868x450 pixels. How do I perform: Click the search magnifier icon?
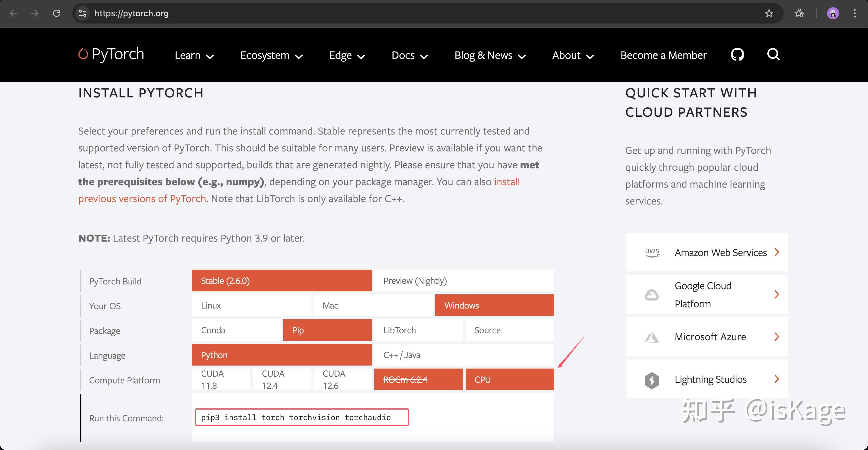[773, 55]
